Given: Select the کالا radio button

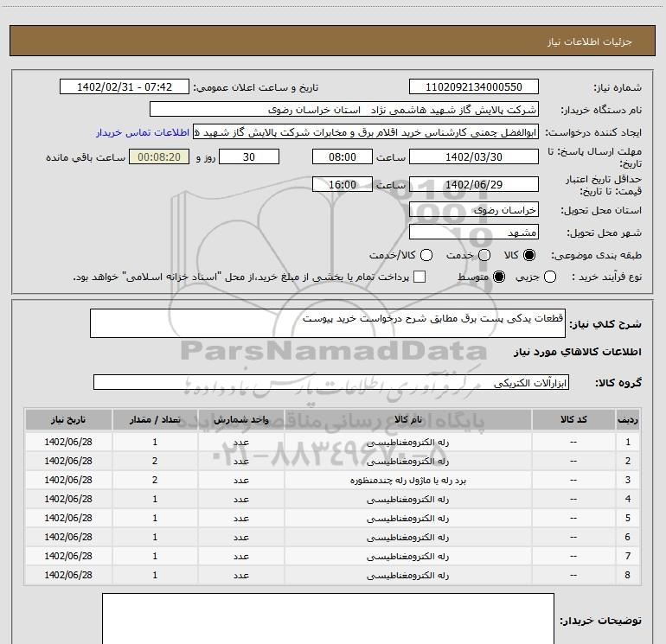Looking at the screenshot, I should point(530,256).
